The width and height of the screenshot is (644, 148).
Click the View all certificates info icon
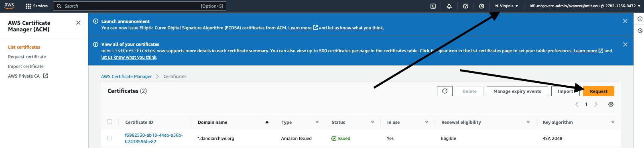click(95, 44)
